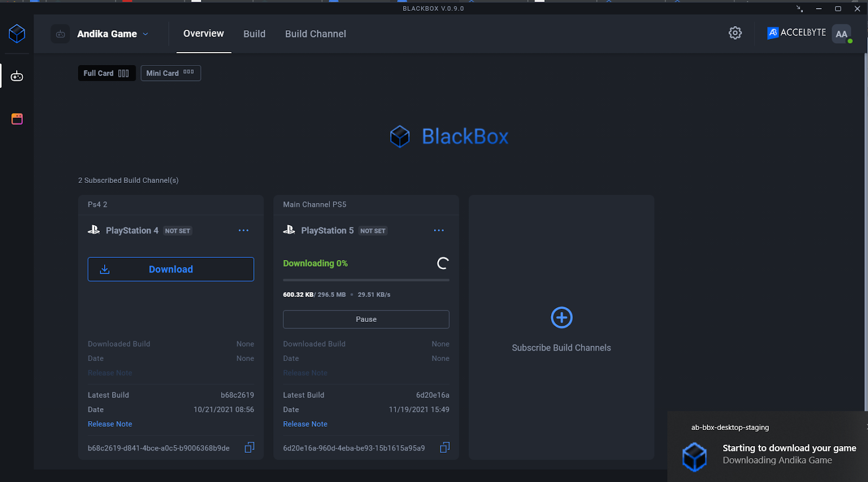The width and height of the screenshot is (868, 482).
Task: Click NOT SET badge beside PlayStation 4
Action: 177,231
